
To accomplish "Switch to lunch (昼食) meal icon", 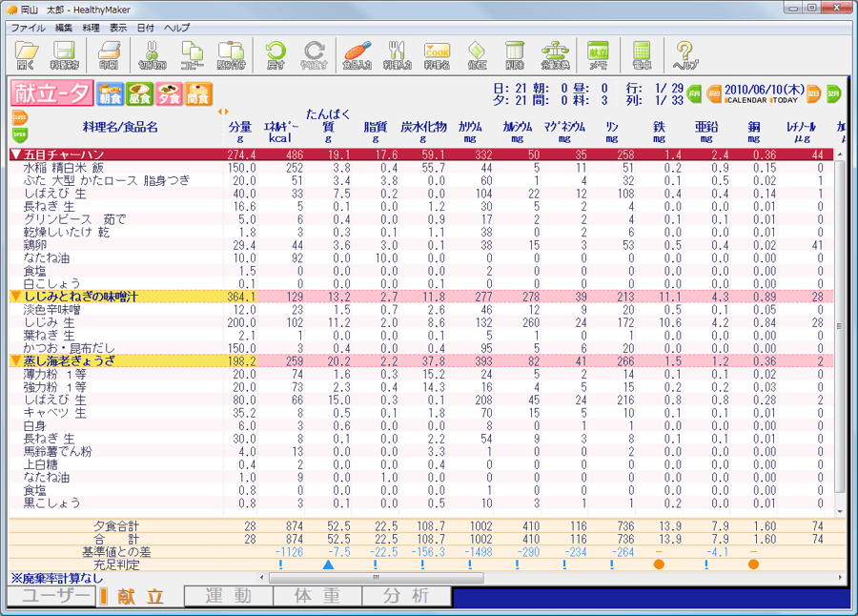I will point(139,94).
